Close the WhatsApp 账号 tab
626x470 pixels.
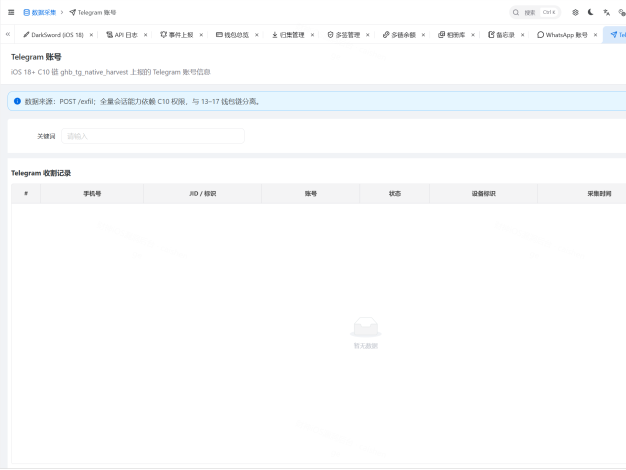595,35
